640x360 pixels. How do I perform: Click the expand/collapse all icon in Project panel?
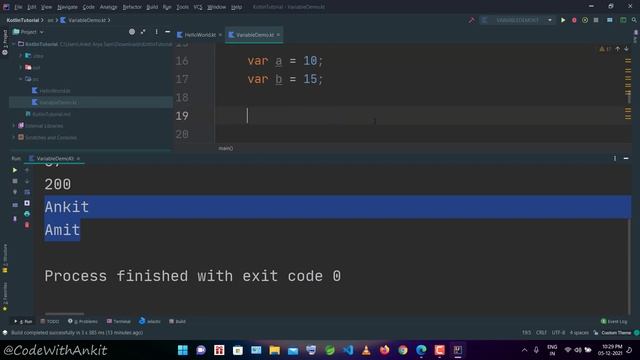[143, 31]
